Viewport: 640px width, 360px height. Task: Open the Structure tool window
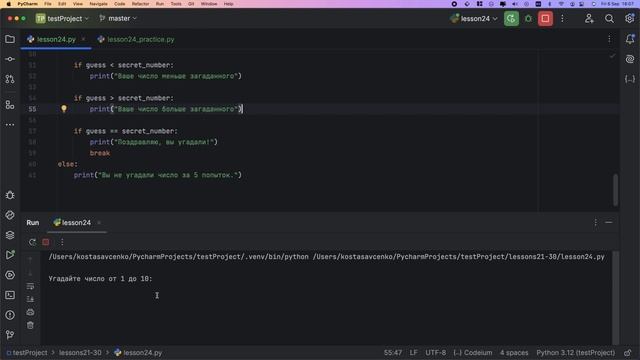click(10, 105)
